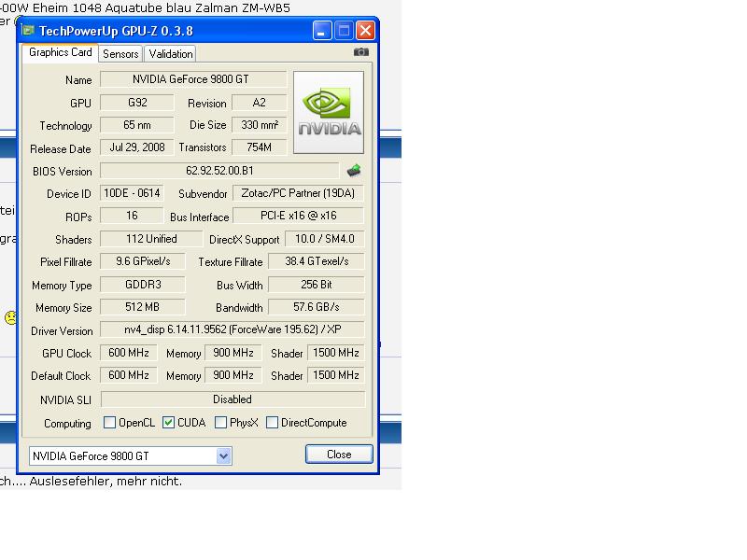Click the camera screenshot icon
747x560 pixels.
tap(361, 52)
